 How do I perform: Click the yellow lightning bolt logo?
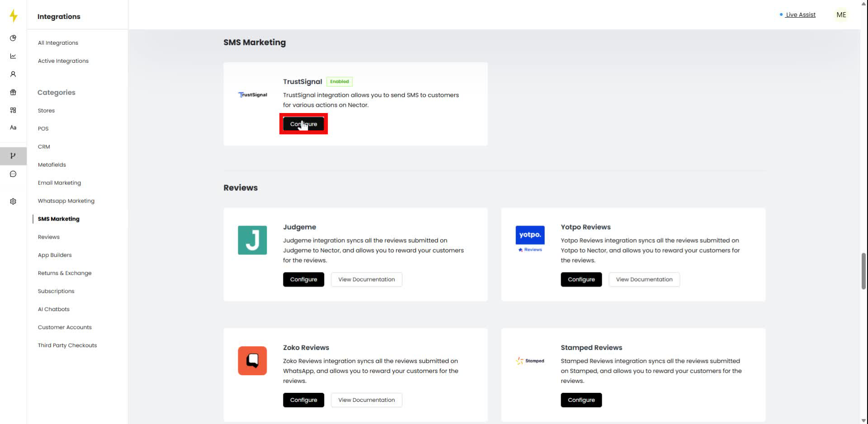click(14, 16)
